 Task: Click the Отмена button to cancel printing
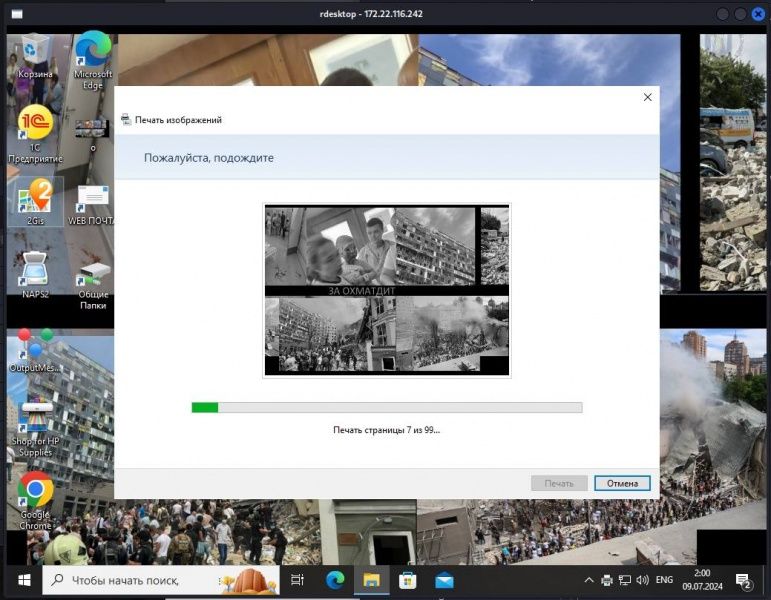coord(621,483)
